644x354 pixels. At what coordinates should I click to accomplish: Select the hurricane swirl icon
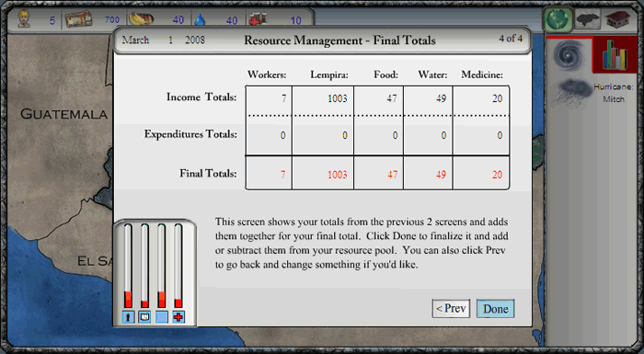pos(569,55)
